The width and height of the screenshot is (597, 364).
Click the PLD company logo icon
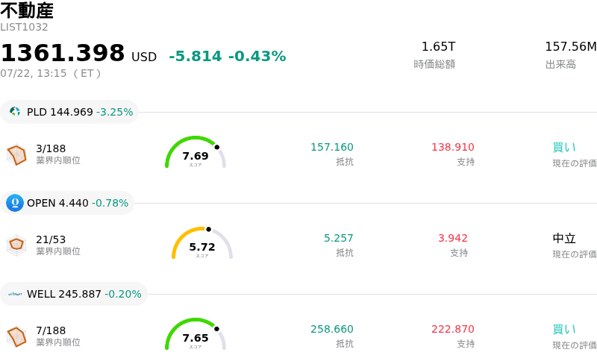click(x=15, y=112)
